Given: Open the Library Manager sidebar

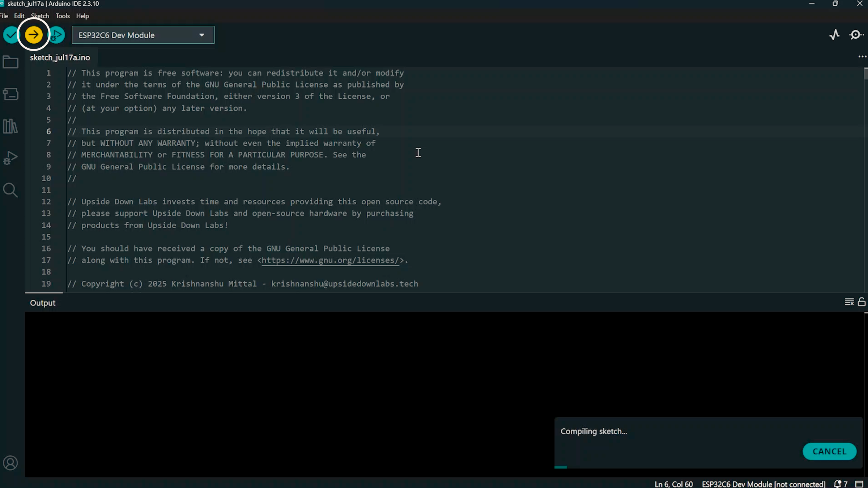Looking at the screenshot, I should (10, 126).
